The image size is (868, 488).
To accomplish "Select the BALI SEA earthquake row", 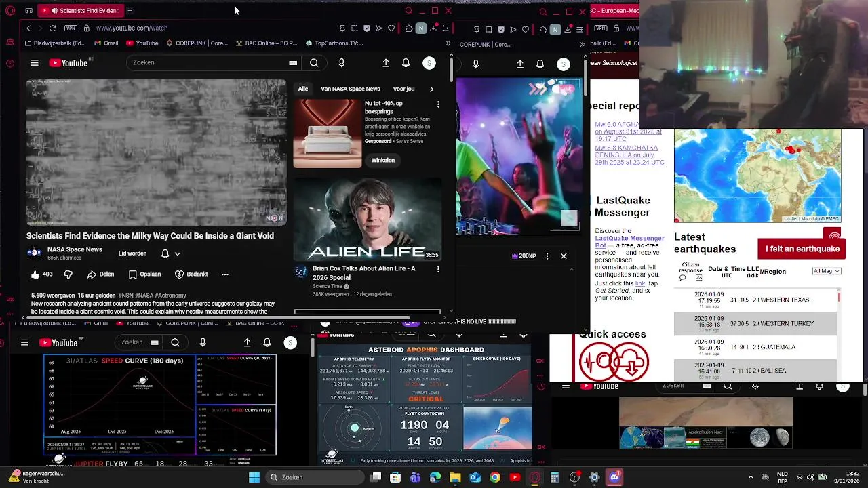I will (755, 370).
